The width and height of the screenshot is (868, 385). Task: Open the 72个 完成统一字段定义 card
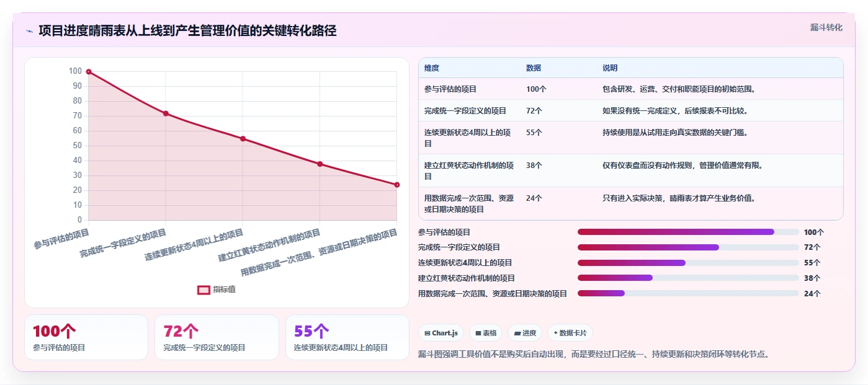217,337
